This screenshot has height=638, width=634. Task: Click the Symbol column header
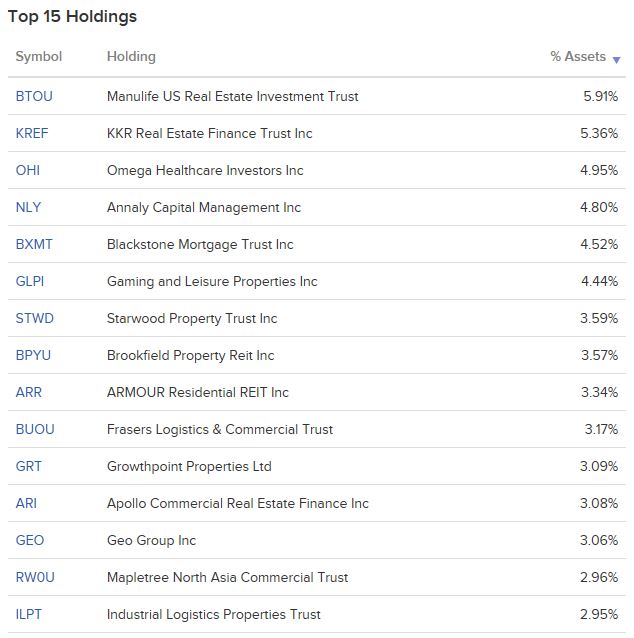tap(39, 56)
